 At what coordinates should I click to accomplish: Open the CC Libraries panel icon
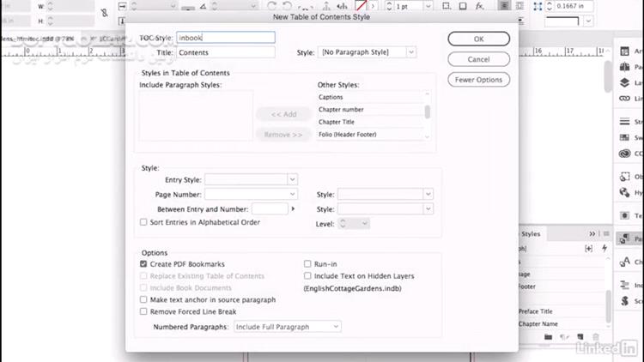tap(625, 154)
